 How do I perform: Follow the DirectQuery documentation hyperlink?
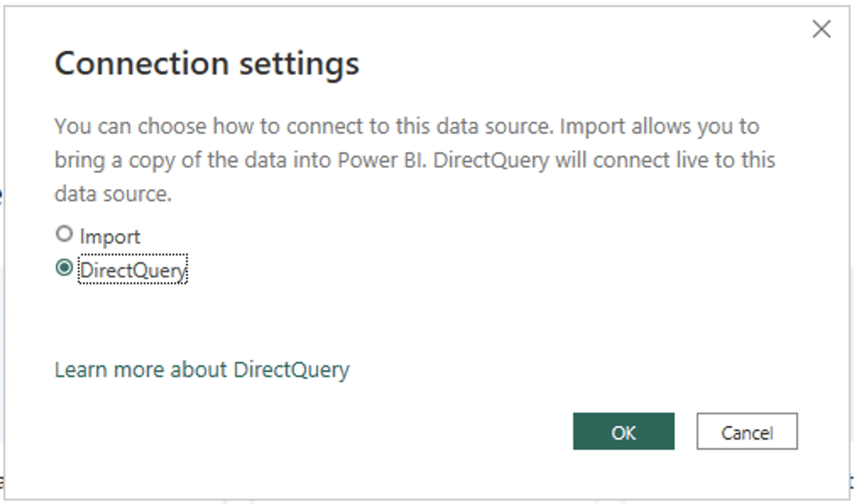point(202,370)
